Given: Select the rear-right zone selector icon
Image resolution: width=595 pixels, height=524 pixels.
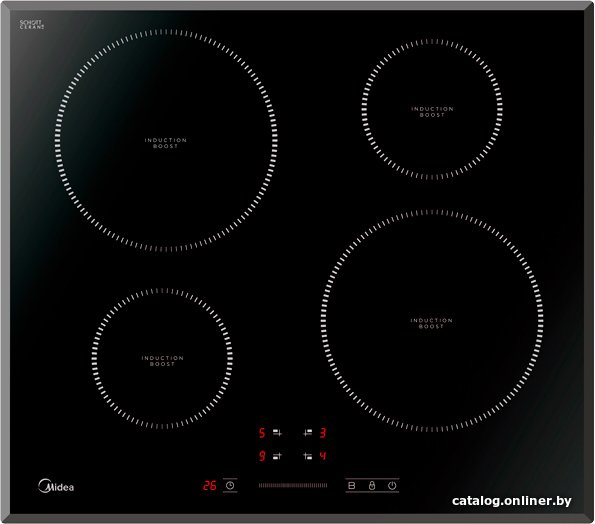Looking at the screenshot, I should (308, 433).
